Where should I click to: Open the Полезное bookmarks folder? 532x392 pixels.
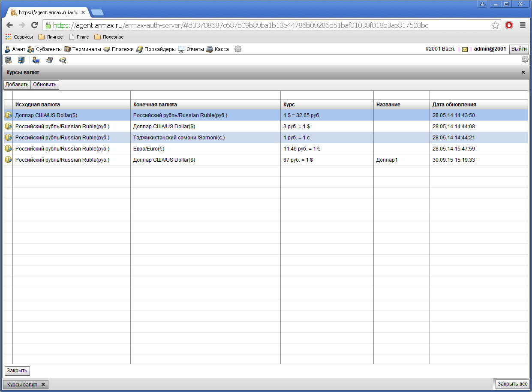click(109, 37)
